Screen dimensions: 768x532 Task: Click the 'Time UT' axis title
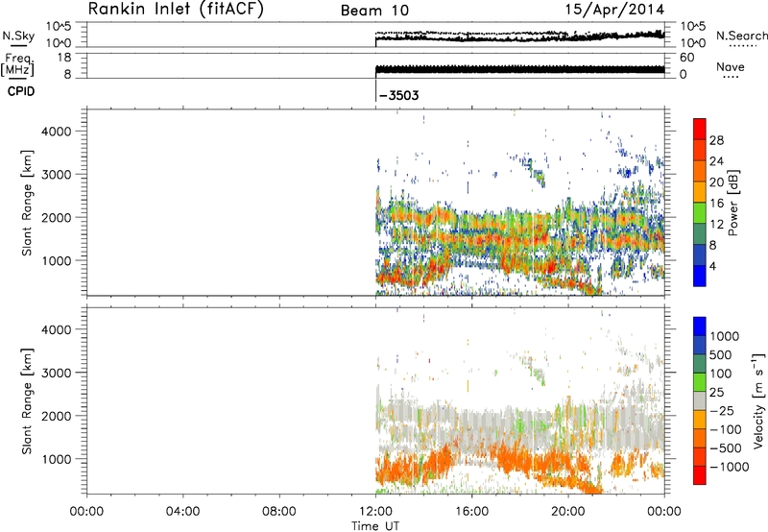point(375,525)
